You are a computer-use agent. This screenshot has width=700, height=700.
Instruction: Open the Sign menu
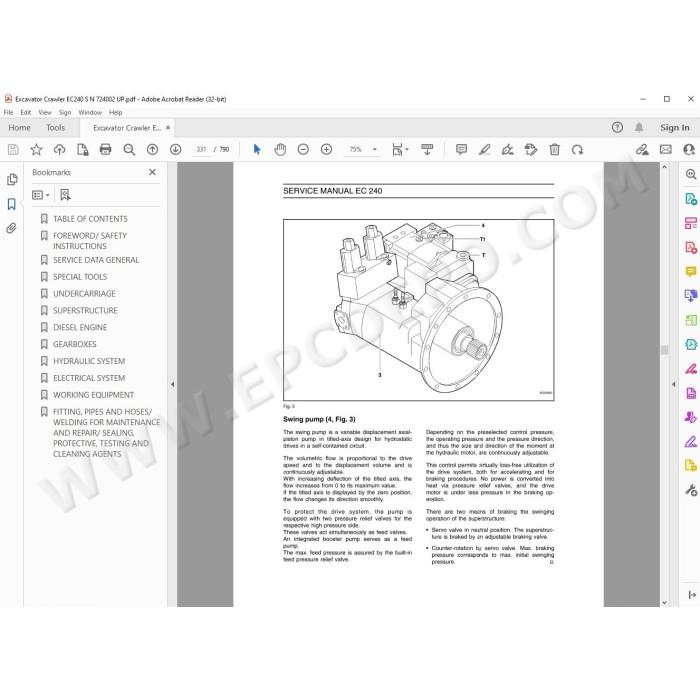pyautogui.click(x=65, y=112)
